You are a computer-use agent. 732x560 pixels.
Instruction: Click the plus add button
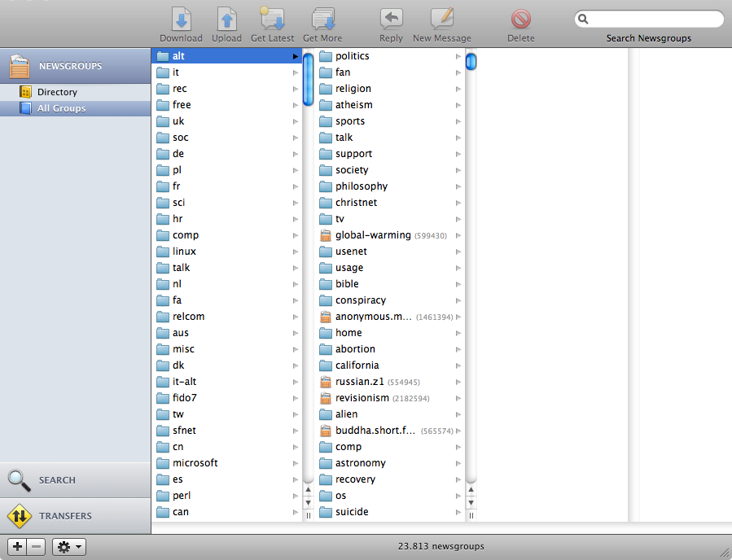point(18,547)
